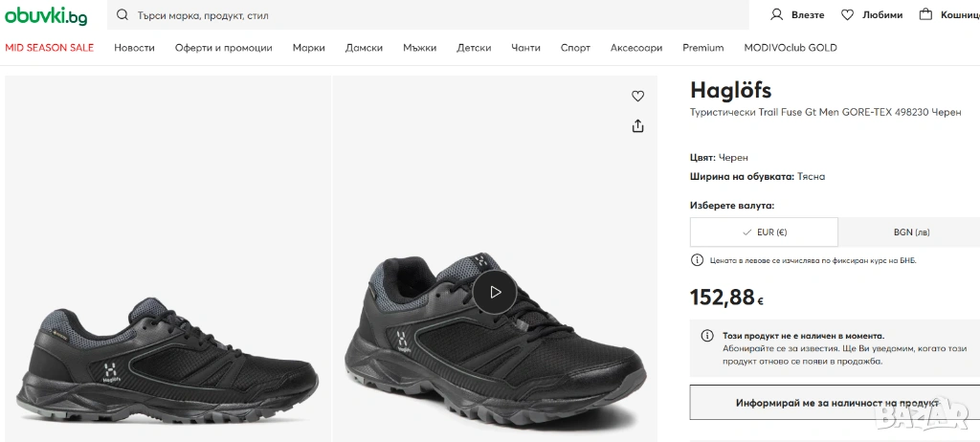
Task: Open the shopping cart icon
Action: 925,14
